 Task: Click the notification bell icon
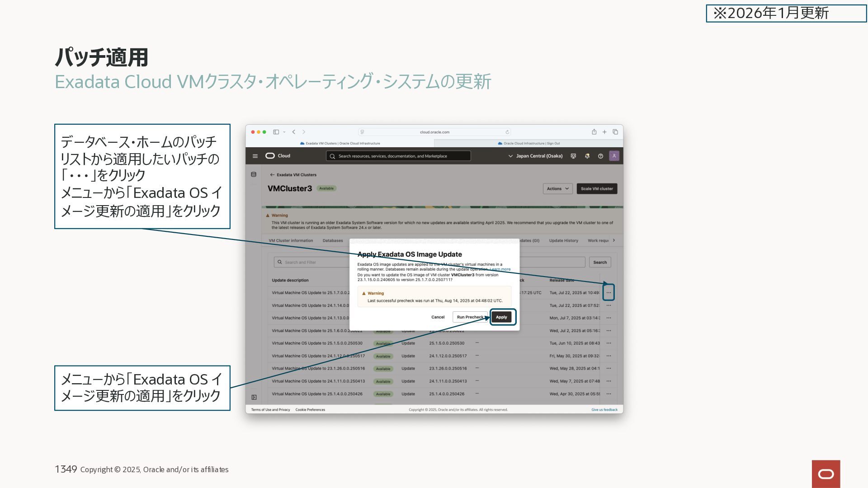[x=587, y=156]
